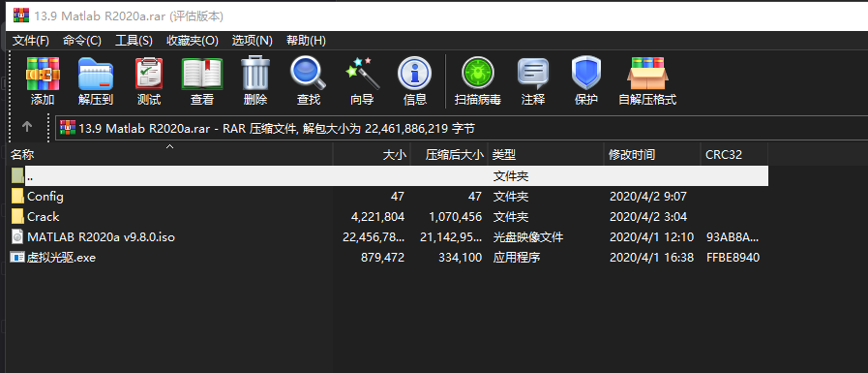Image resolution: width=868 pixels, height=373 pixels.
Task: Open the 工具(S) menu
Action: click(x=134, y=41)
